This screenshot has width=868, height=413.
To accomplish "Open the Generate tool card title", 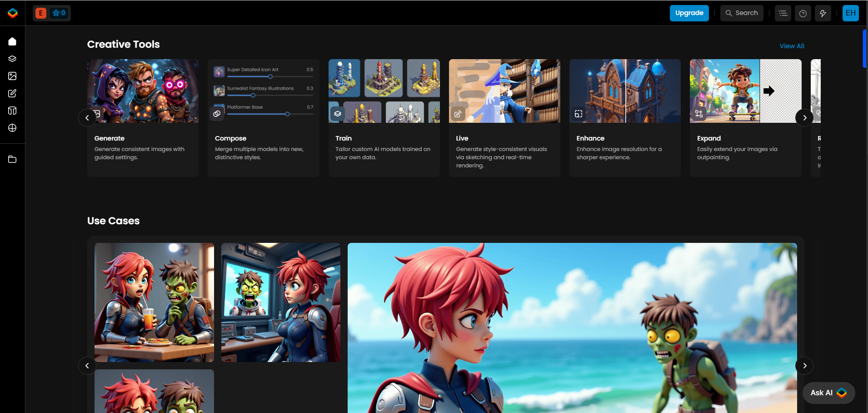I will click(110, 138).
